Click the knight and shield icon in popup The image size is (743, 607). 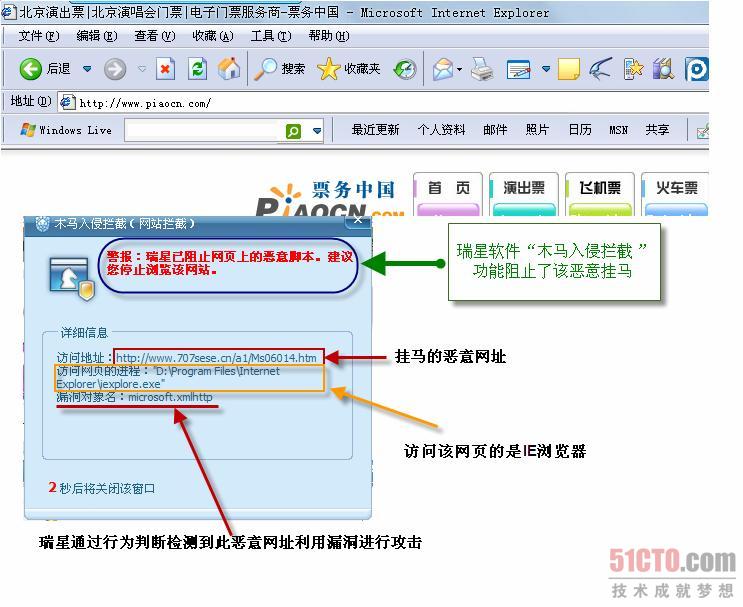[x=72, y=279]
